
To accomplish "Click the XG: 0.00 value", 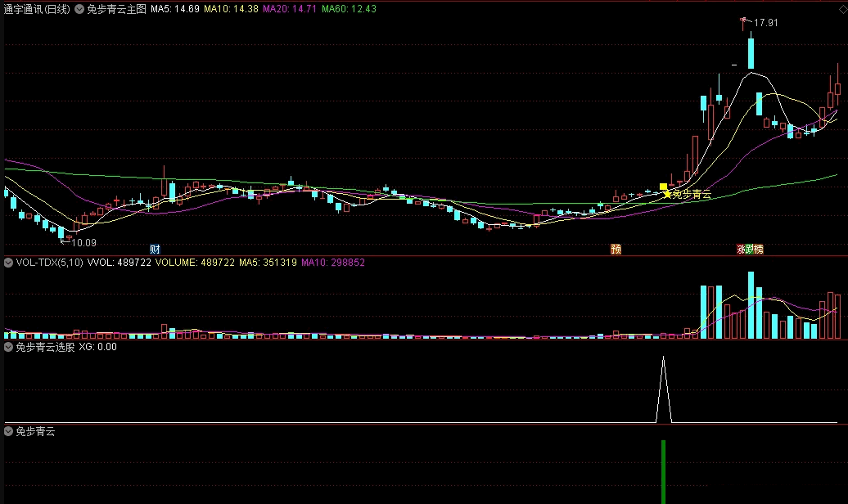I will 98,347.
